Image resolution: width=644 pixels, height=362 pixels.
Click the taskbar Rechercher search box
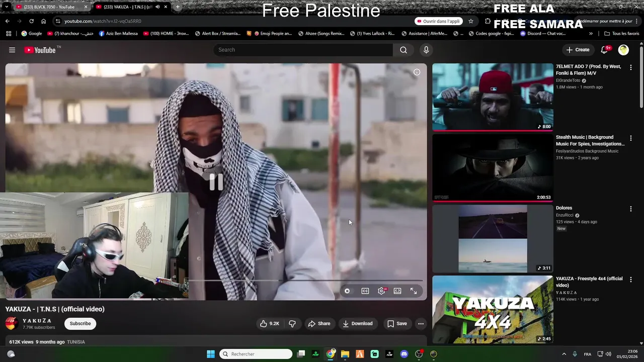256,354
